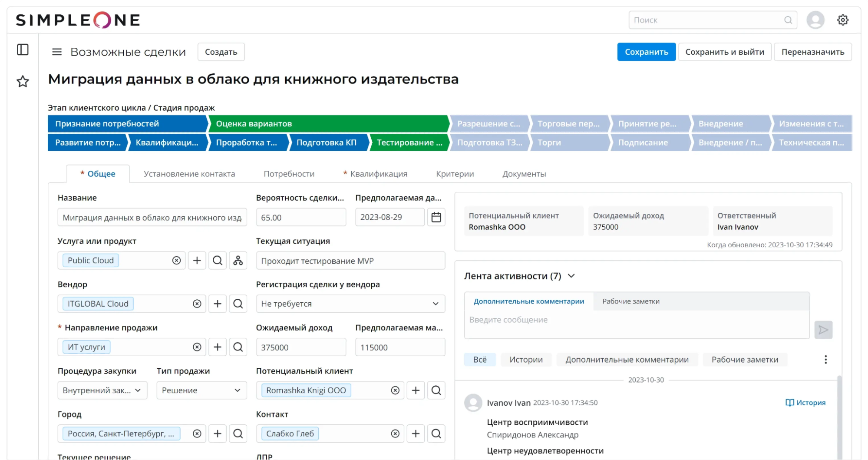Click the hierarchy icon next to Услуга или продукт
This screenshot has height=460, width=868.
[x=238, y=260]
